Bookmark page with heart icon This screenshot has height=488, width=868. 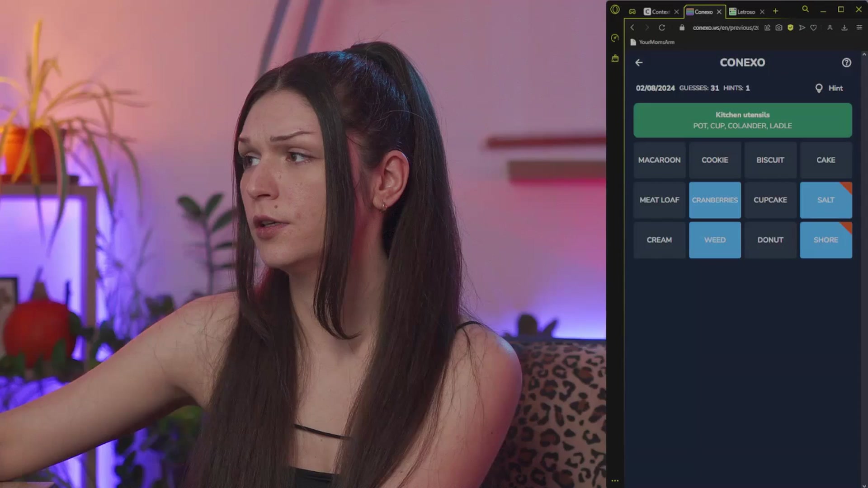point(813,28)
